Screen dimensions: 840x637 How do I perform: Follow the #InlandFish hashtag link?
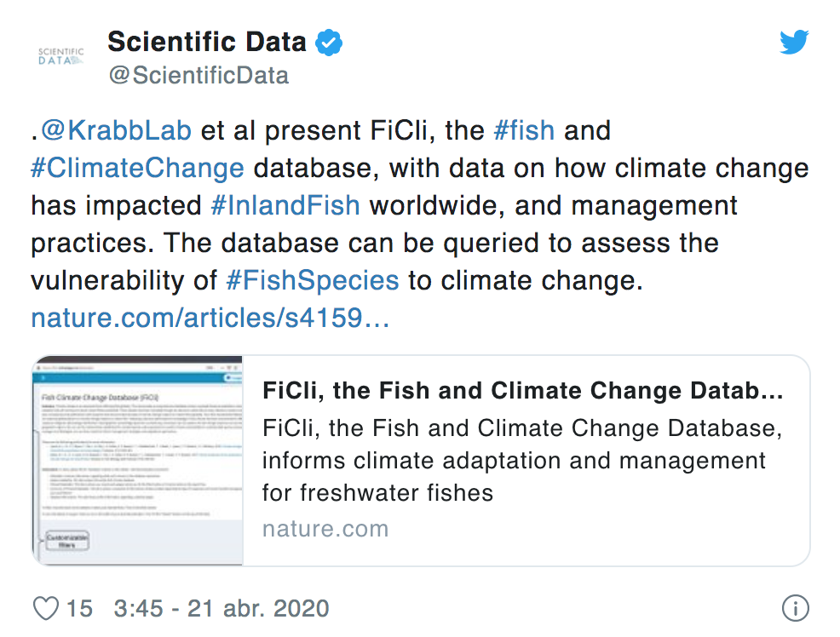285,205
